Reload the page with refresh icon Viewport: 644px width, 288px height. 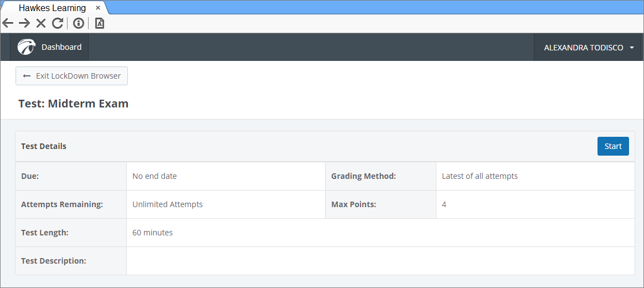[x=57, y=23]
